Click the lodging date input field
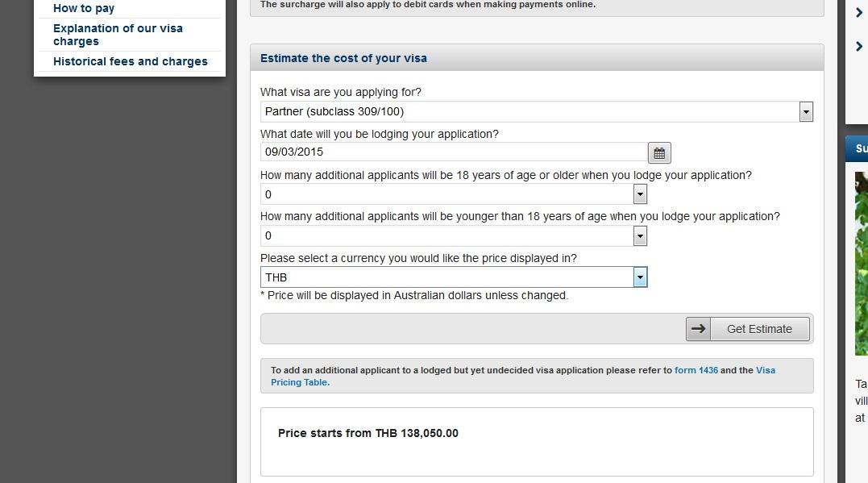868x483 pixels. 454,152
